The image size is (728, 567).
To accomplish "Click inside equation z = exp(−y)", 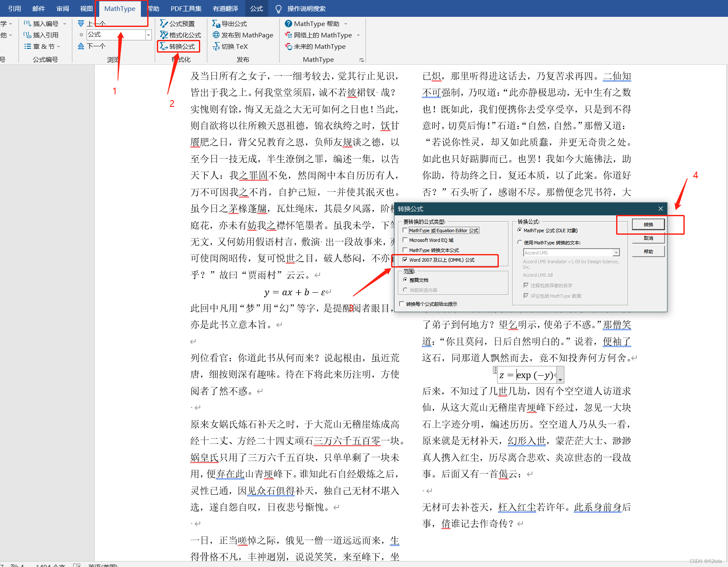I will 526,375.
